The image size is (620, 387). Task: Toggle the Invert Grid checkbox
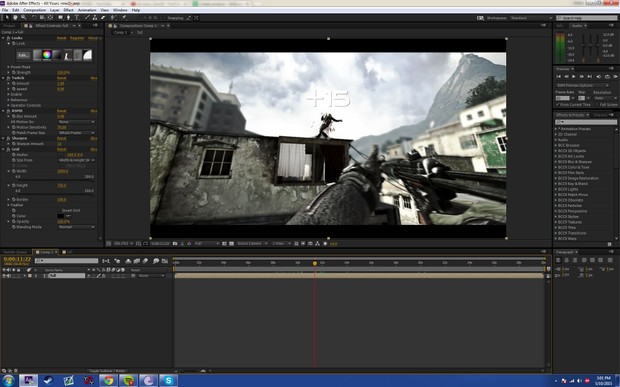(x=59, y=211)
